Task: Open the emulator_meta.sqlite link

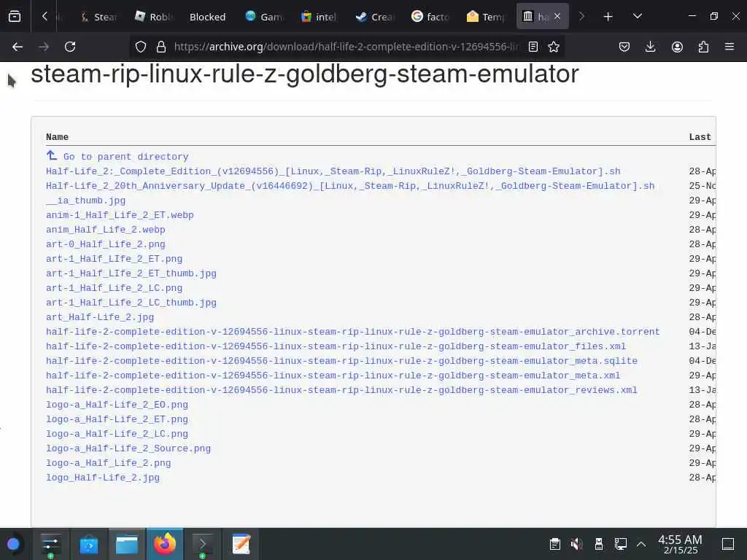Action: pos(341,361)
